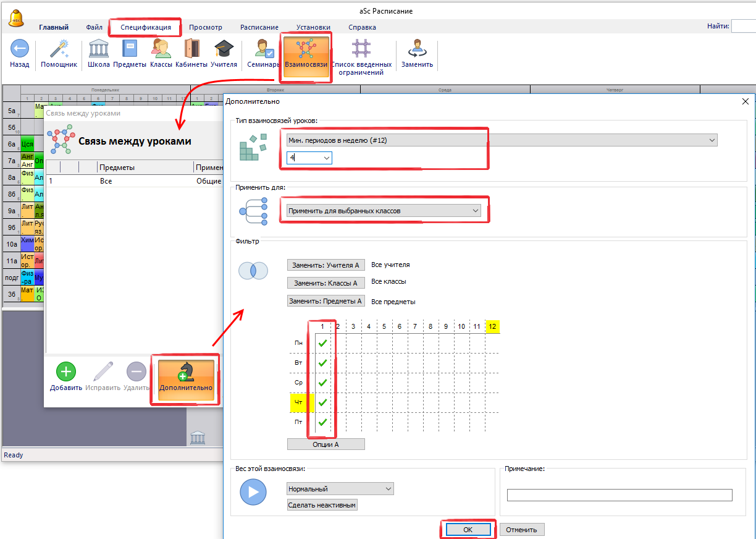Image resolution: width=756 pixels, height=539 pixels.
Task: Open the Просмотр ribbon tab
Action: point(206,27)
